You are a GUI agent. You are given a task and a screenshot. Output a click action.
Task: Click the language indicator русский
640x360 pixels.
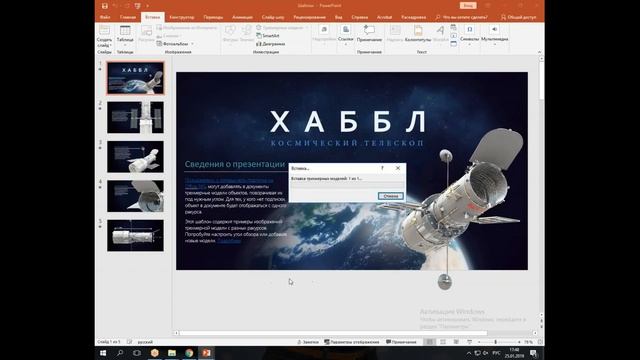[145, 342]
